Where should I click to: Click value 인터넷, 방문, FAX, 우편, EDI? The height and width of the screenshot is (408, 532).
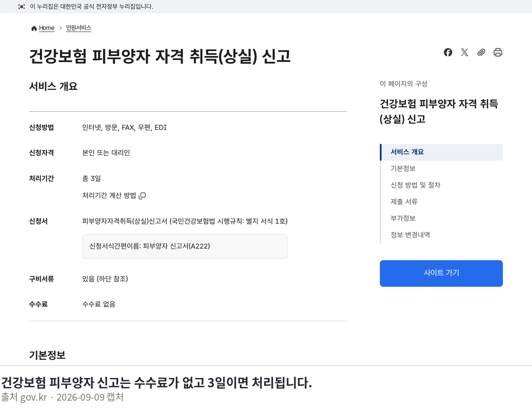[124, 127]
